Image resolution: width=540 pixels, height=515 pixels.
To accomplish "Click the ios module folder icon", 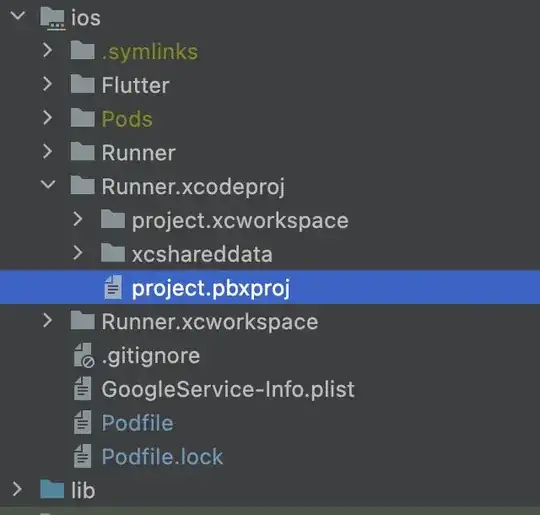I will pos(52,19).
